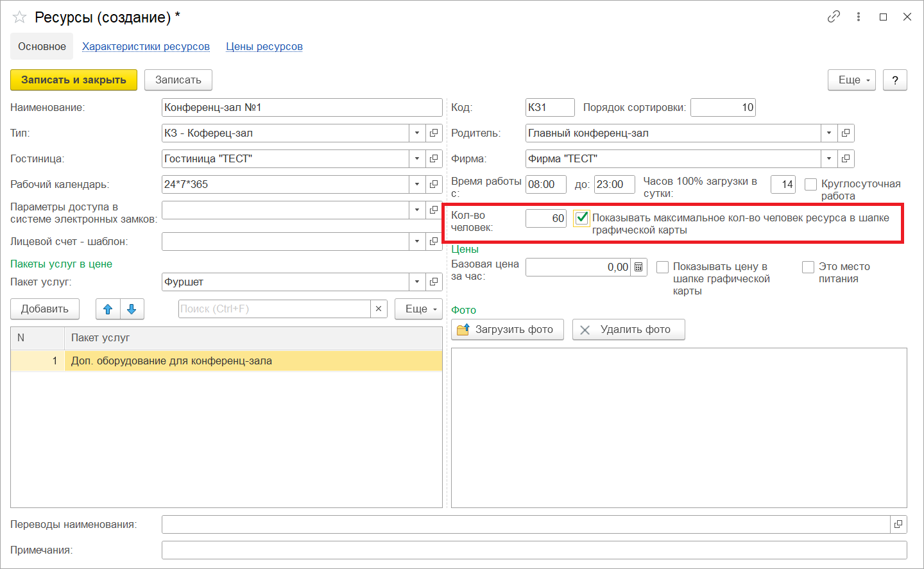Viewport: 924px width, 569px height.
Task: Click Добавить to add a service package
Action: point(44,309)
